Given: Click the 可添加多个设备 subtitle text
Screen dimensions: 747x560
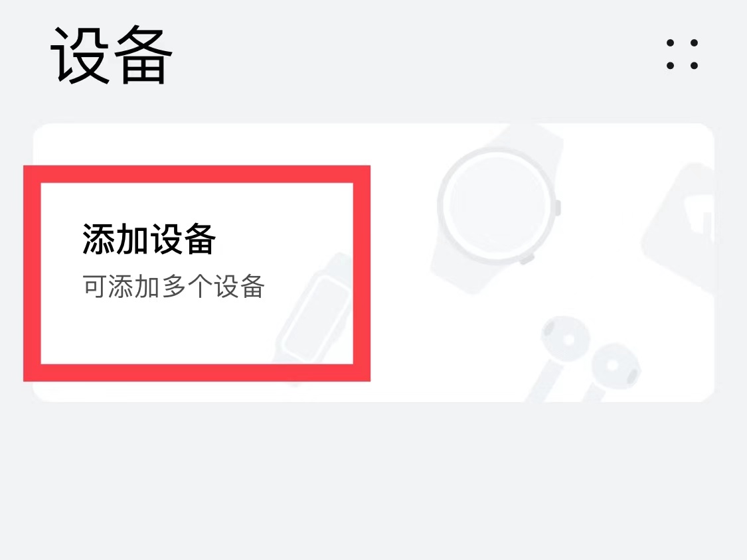Looking at the screenshot, I should click(173, 287).
